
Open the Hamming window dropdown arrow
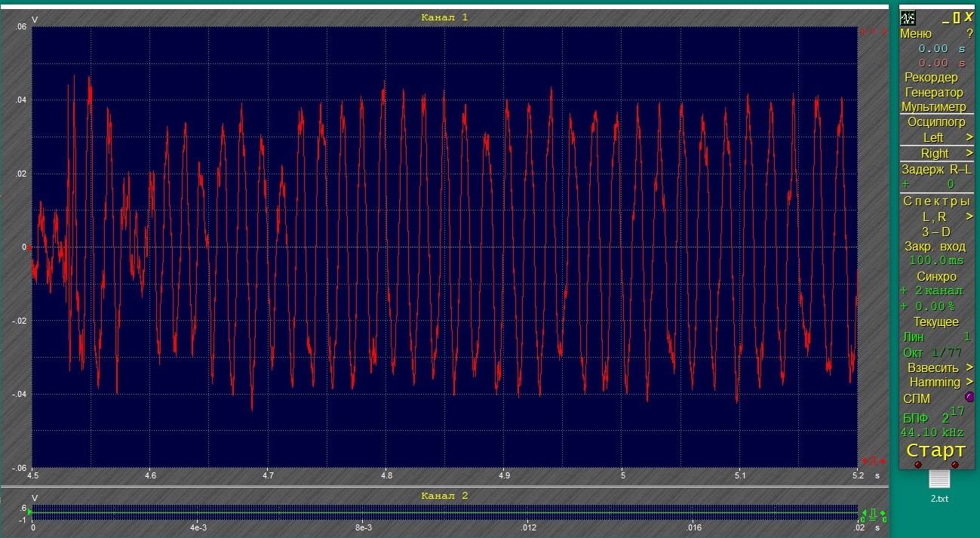pyautogui.click(x=969, y=382)
